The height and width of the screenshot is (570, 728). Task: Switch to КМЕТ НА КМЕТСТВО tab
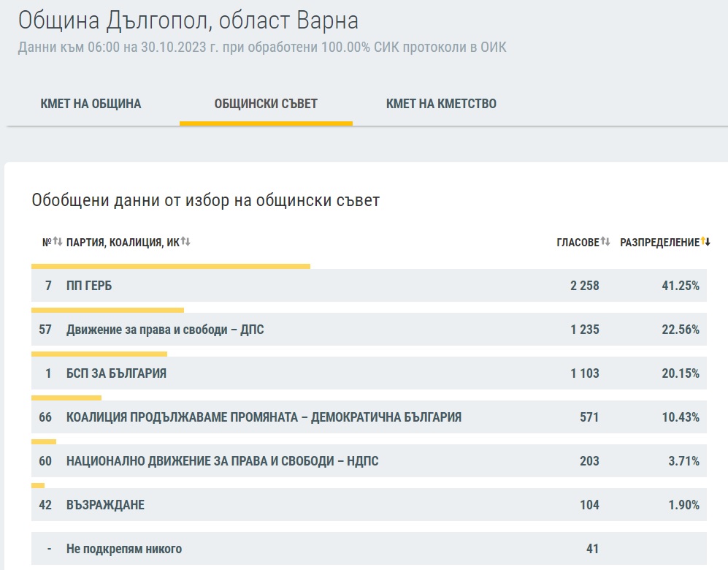pyautogui.click(x=441, y=104)
